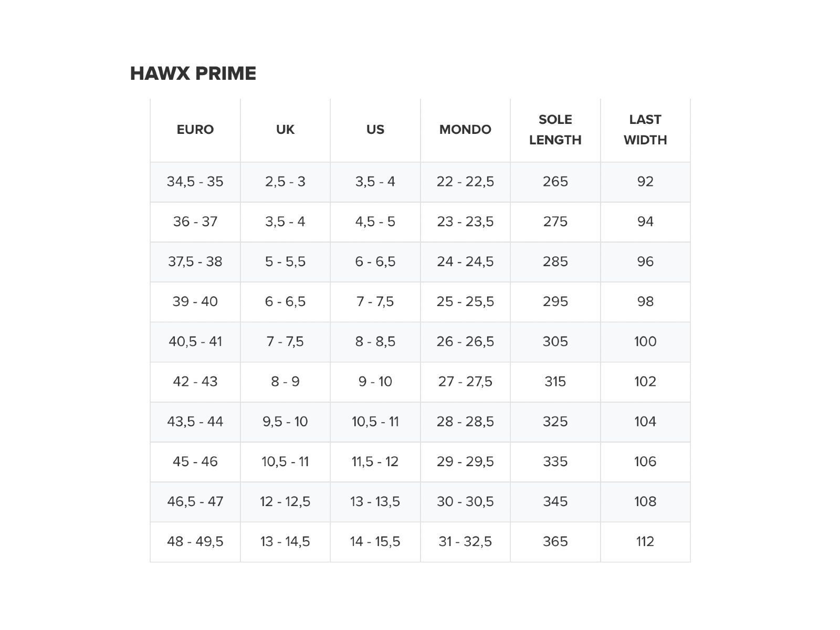Screen dimensions: 840x630
Task: Select sole length 285 cell
Action: pyautogui.click(x=555, y=261)
